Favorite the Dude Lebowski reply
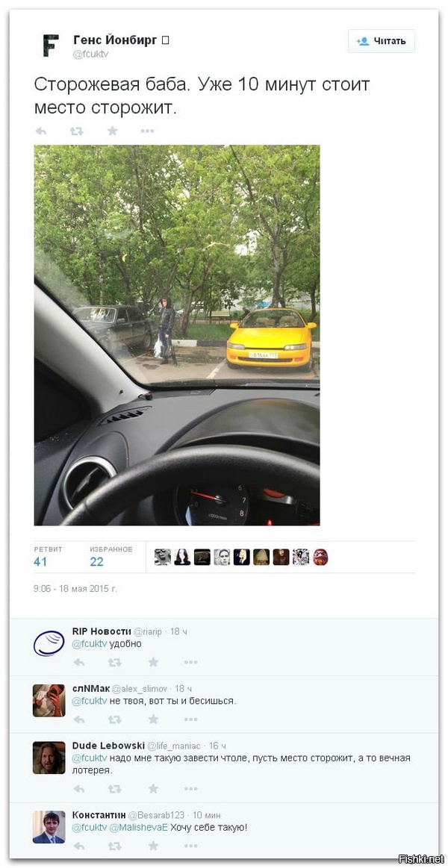 click(x=153, y=788)
